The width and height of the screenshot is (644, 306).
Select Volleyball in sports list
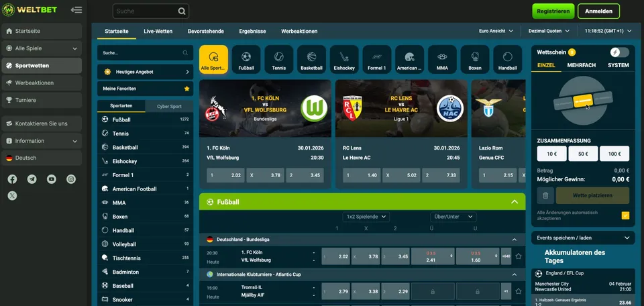pos(145,244)
